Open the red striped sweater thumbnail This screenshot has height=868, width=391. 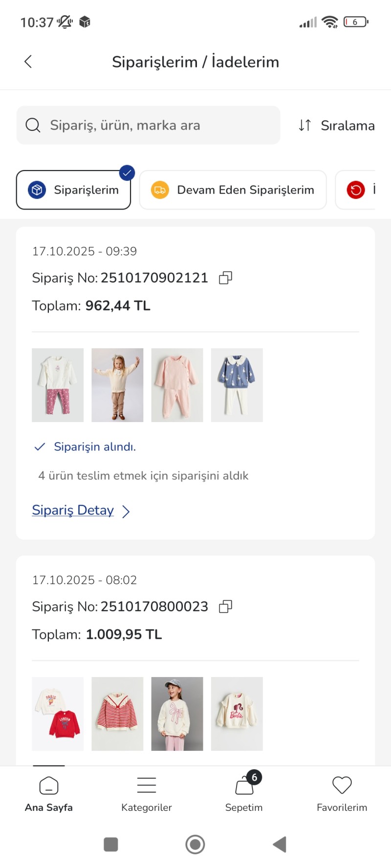tap(117, 714)
